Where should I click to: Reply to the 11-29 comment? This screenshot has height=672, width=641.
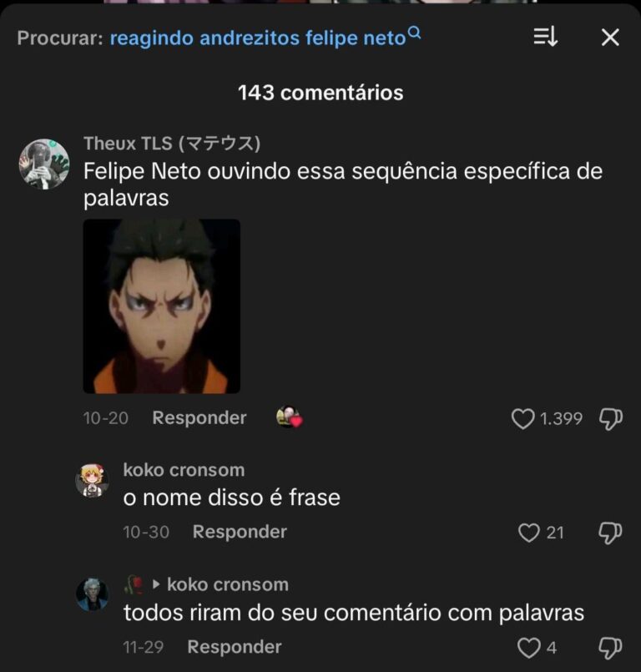pos(235,647)
